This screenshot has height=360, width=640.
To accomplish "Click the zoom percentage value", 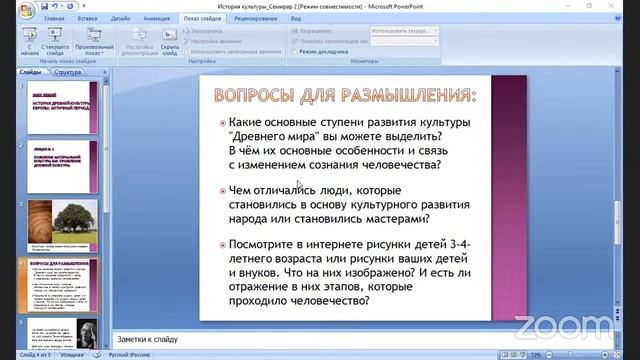I will tap(536, 355).
